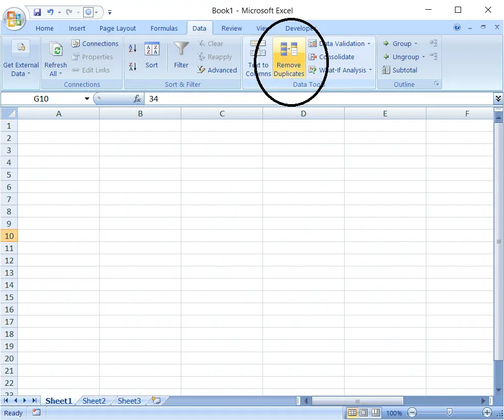Switch to Page Break Preview in status bar
This screenshot has height=420, width=504.
(375, 413)
